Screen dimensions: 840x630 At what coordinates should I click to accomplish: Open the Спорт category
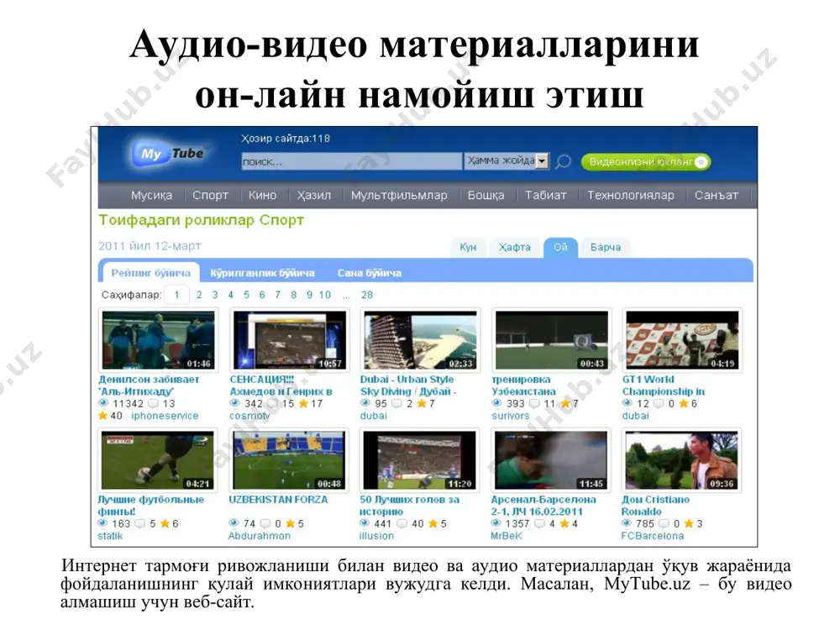(x=210, y=196)
